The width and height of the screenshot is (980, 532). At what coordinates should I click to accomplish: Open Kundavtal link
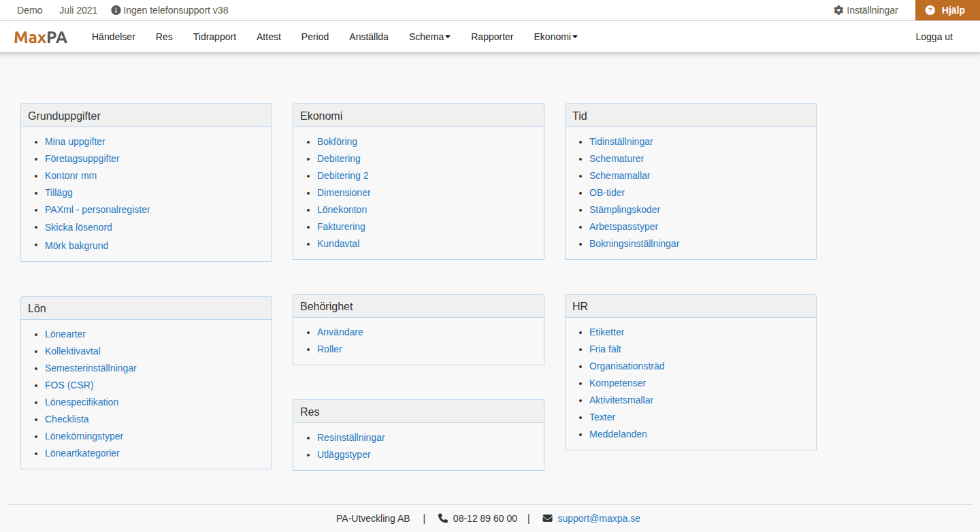[x=338, y=244]
